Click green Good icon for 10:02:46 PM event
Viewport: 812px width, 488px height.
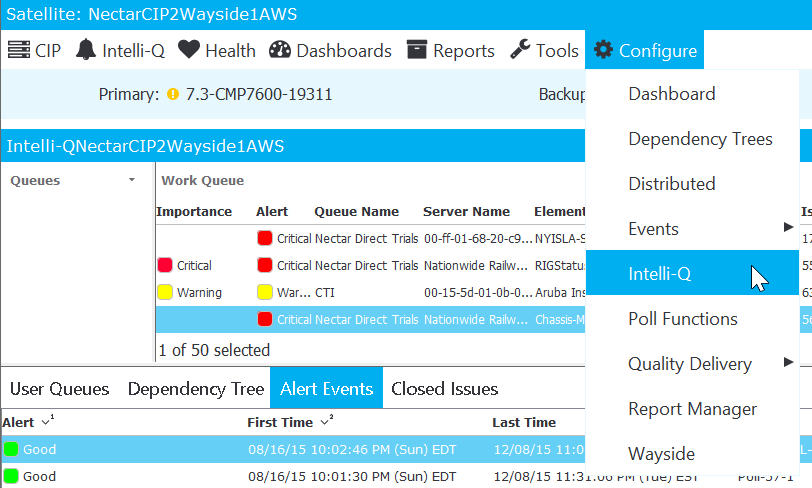(x=11, y=449)
